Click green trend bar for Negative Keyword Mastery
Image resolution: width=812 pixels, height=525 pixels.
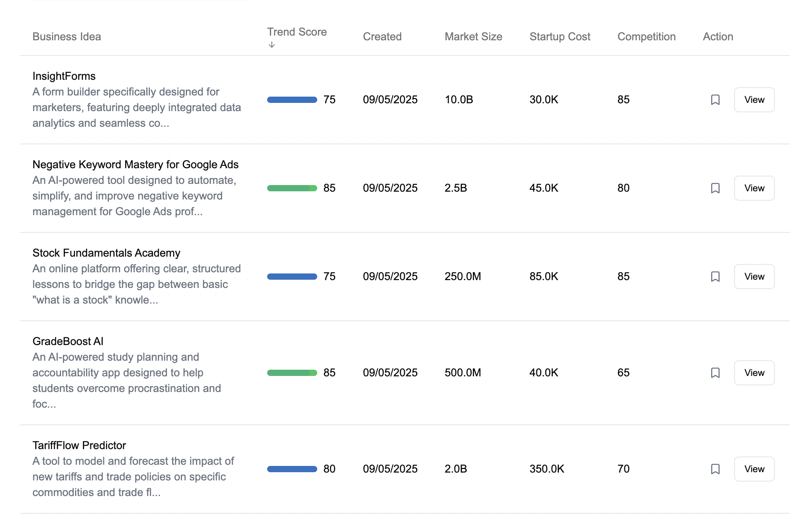[292, 188]
